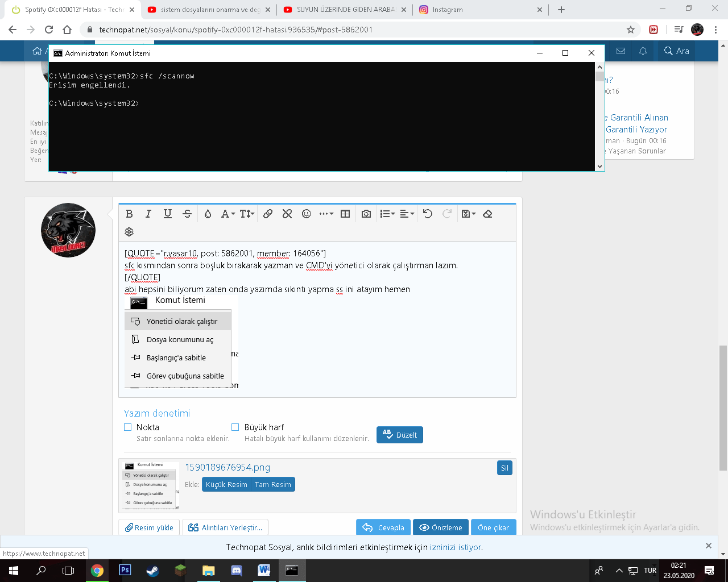
Task: Toggle bold formatting in the reply editor
Action: (x=129, y=214)
